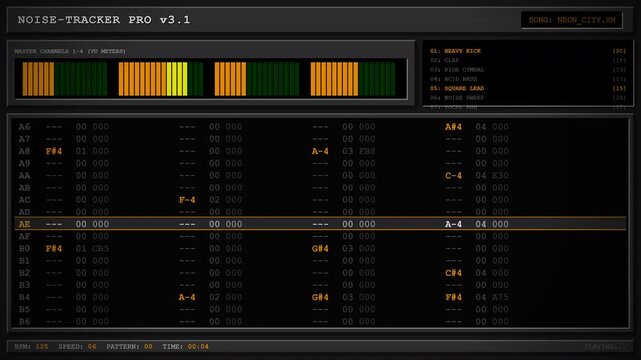Select the F#4 note in row B4

point(453,297)
